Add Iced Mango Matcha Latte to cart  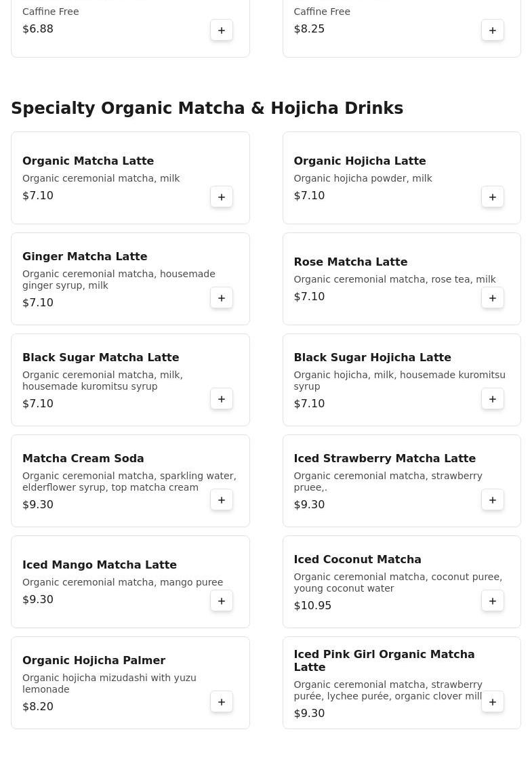coord(222,601)
